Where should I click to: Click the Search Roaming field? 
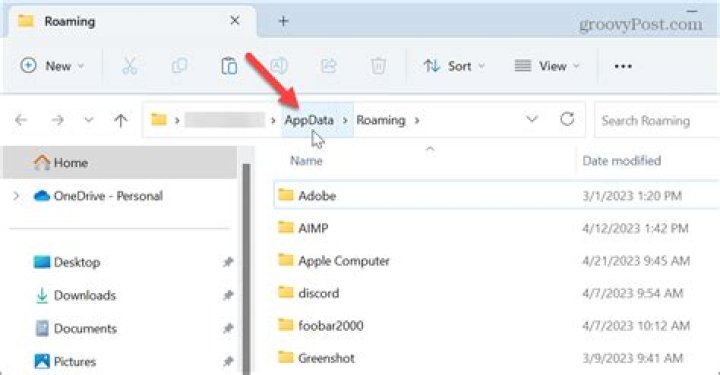(x=657, y=120)
